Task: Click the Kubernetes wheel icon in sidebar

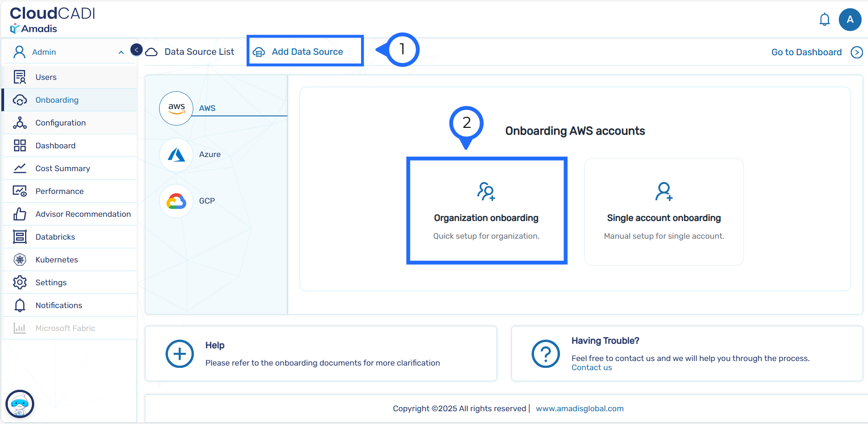Action: click(20, 260)
